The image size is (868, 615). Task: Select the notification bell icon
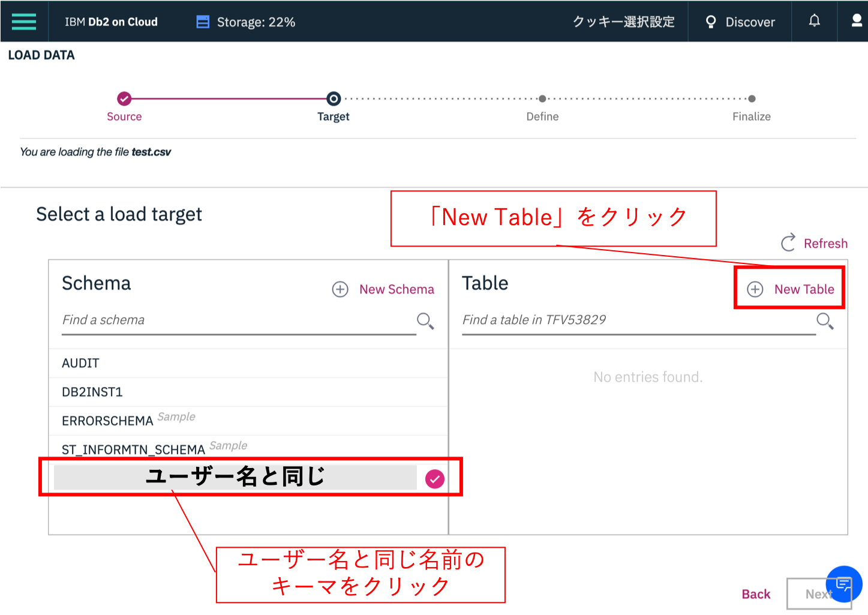[813, 21]
